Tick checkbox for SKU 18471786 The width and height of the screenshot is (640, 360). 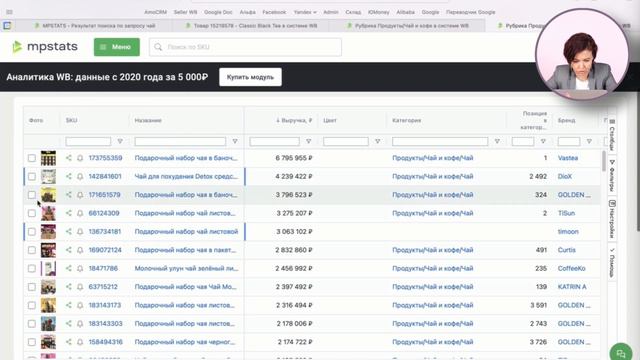pos(32,268)
